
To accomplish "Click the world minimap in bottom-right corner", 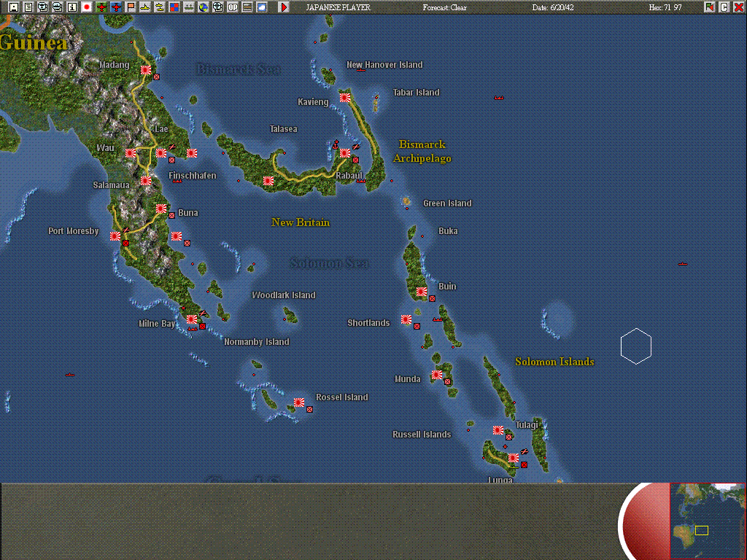I will pyautogui.click(x=708, y=521).
